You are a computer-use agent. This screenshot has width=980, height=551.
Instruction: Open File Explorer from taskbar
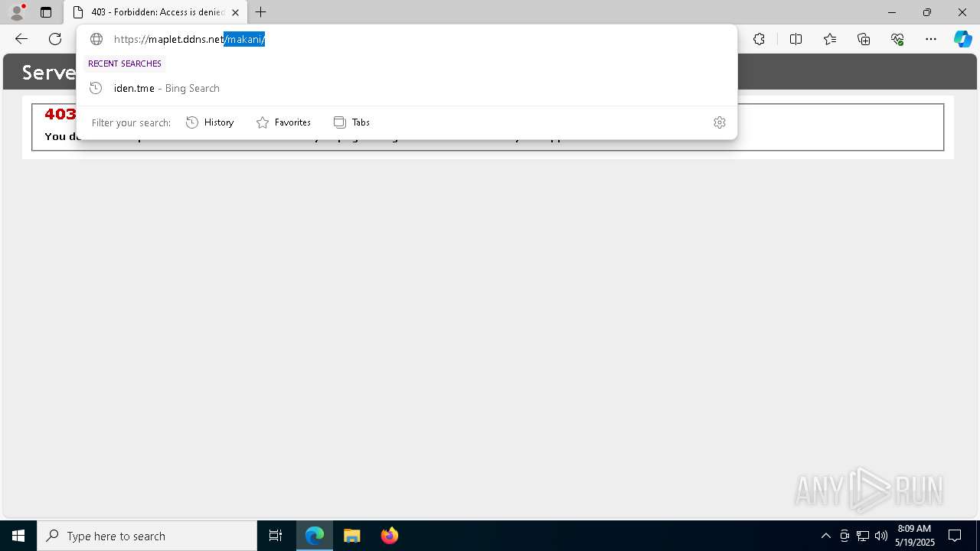click(x=351, y=536)
